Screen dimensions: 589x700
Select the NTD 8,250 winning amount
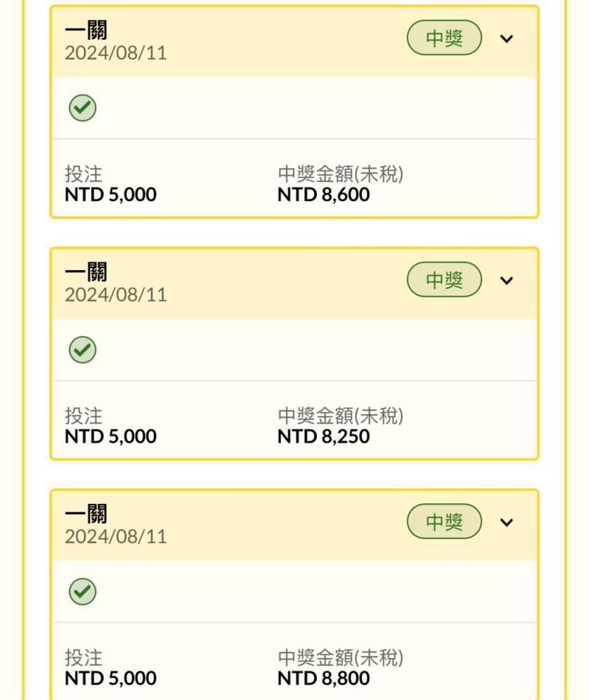pyautogui.click(x=323, y=437)
